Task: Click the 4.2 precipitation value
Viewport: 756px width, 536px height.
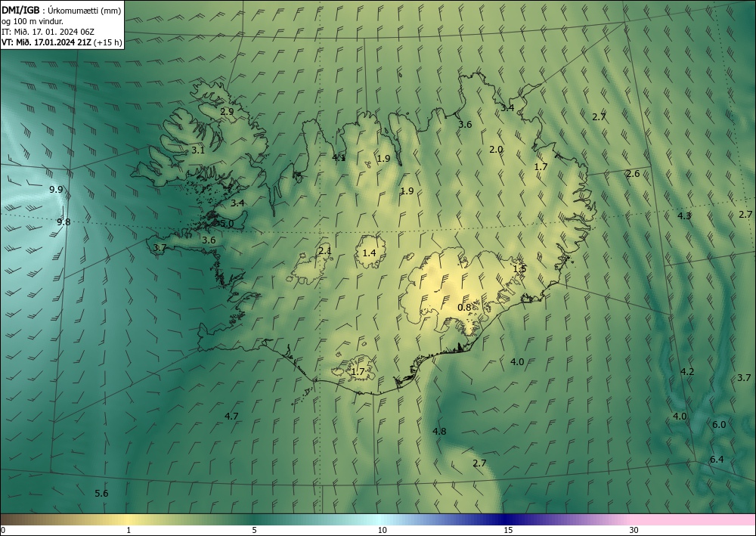Action: [687, 372]
